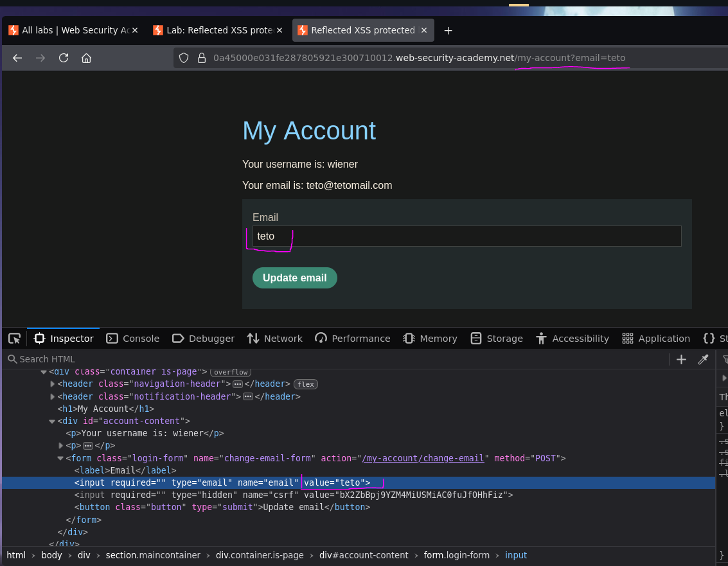The height and width of the screenshot is (566, 728).
Task: Click the Email input field
Action: [466, 236]
